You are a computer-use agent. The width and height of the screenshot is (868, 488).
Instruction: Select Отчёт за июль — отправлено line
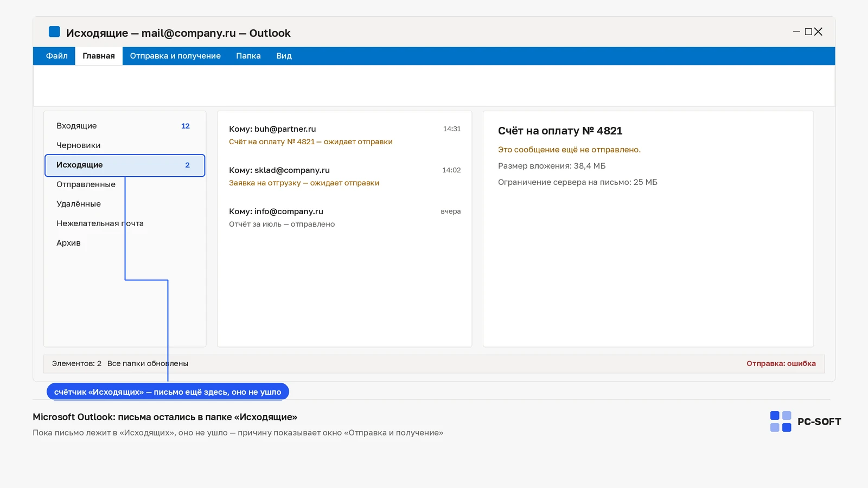282,224
